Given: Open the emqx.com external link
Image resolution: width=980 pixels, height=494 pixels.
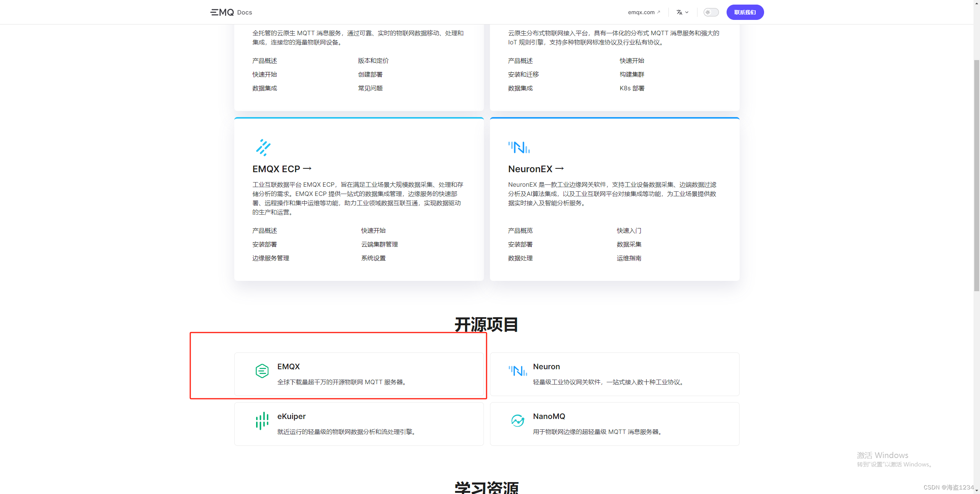Looking at the screenshot, I should (x=644, y=12).
